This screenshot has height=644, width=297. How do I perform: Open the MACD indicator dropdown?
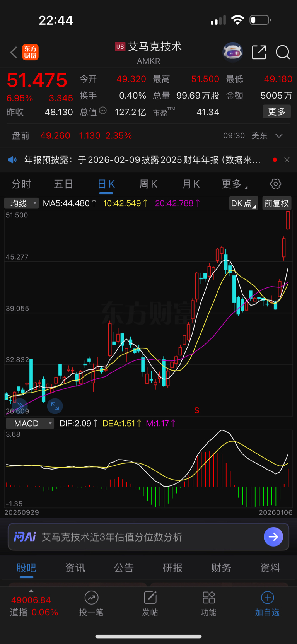tap(30, 424)
